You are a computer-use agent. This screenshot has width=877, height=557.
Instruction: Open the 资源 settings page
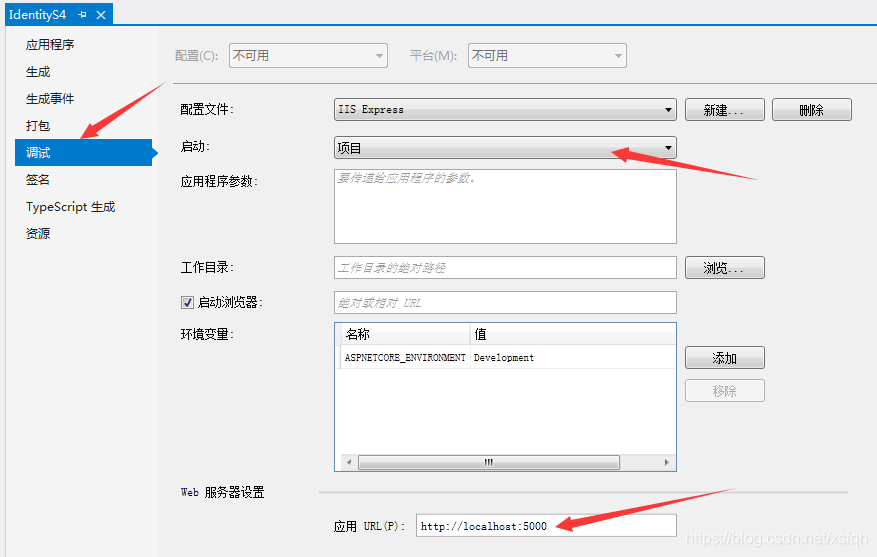coord(38,233)
